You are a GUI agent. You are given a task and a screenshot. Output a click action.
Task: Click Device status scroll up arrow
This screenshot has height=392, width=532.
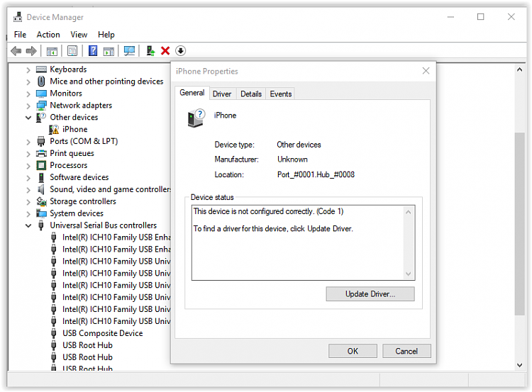pyautogui.click(x=408, y=212)
